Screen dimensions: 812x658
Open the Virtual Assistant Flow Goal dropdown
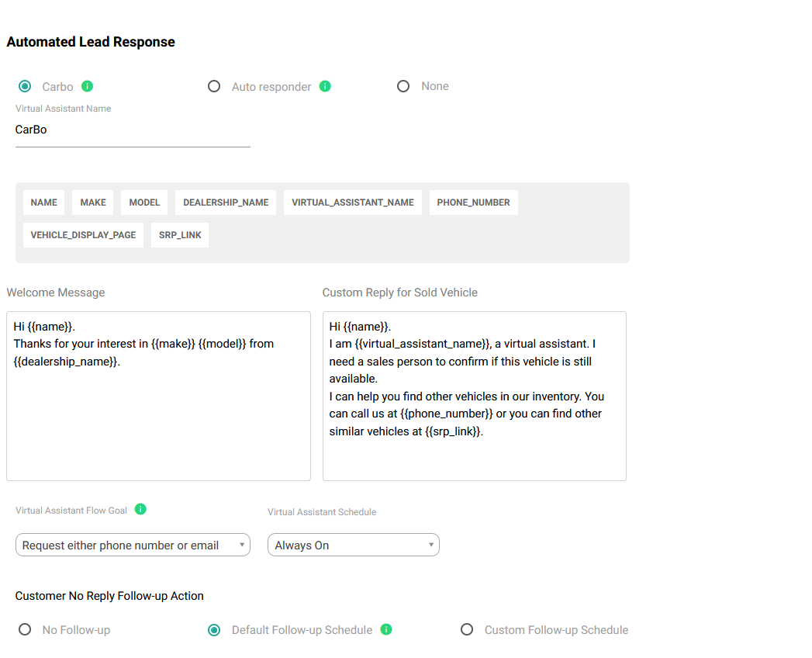coord(133,545)
